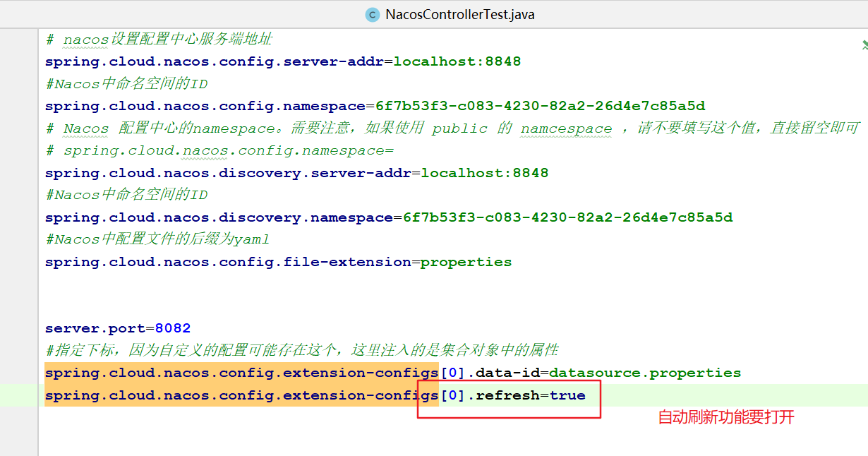The height and width of the screenshot is (456, 868).
Task: Click the comment 'Nacos中配置文件的后缀为yaml'
Action: 157,239
